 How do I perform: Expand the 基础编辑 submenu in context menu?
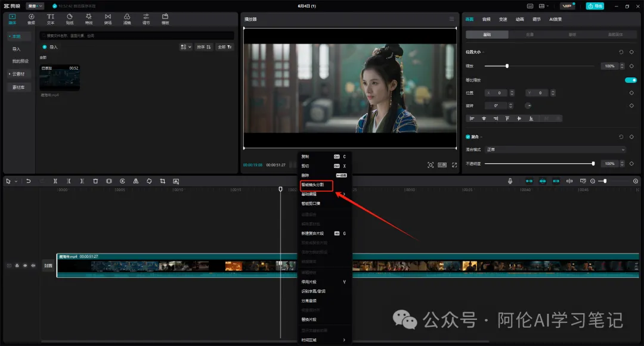[324, 194]
